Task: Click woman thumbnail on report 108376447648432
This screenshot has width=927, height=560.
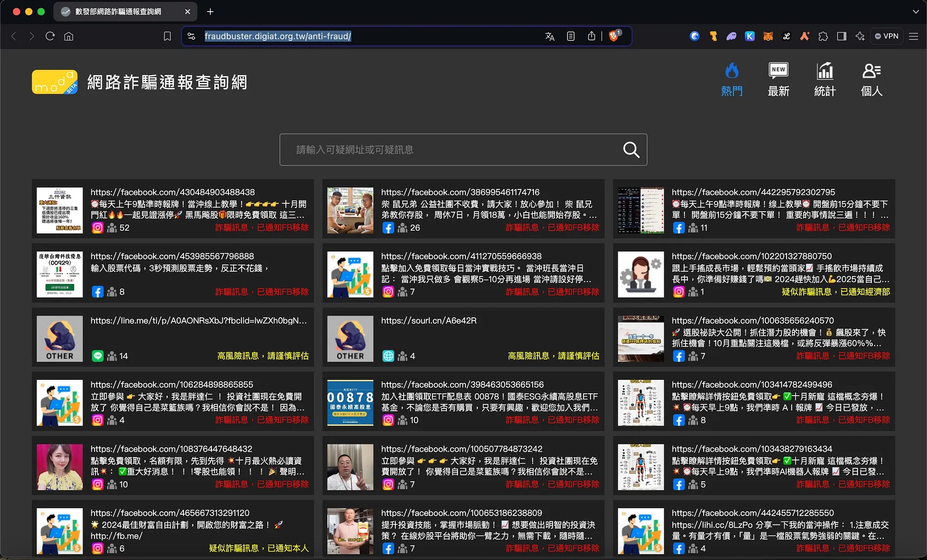Action: (60, 467)
